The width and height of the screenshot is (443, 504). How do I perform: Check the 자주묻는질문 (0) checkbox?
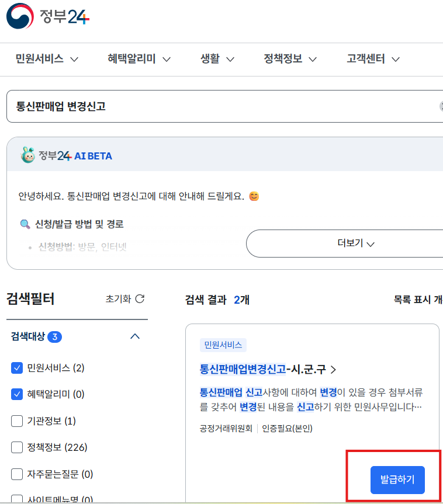17,474
